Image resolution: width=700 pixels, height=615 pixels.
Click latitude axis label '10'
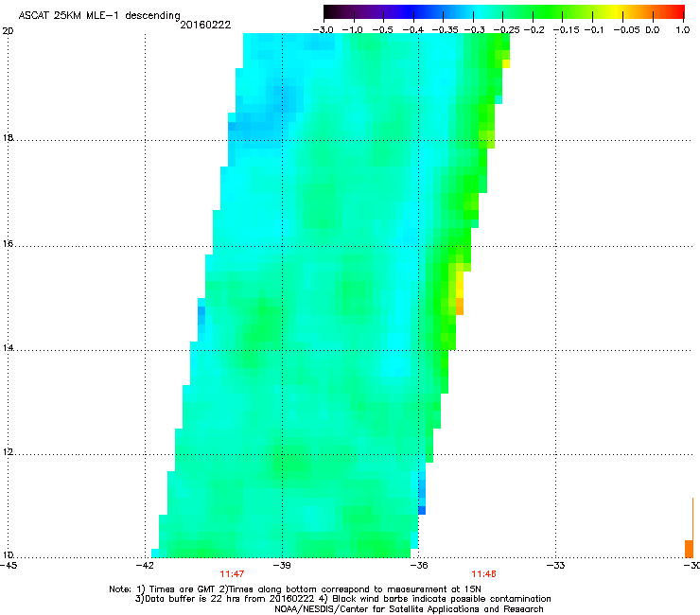[8, 555]
